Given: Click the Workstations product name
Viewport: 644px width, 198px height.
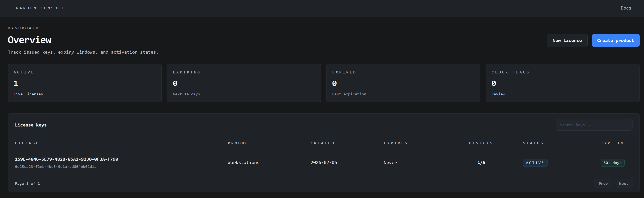Looking at the screenshot, I should (x=243, y=162).
